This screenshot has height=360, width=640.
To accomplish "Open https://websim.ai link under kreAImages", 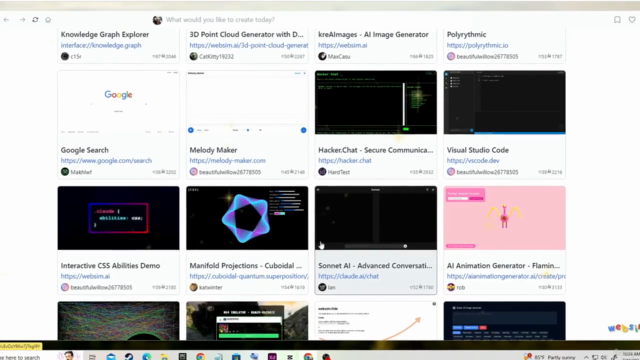I will 342,45.
